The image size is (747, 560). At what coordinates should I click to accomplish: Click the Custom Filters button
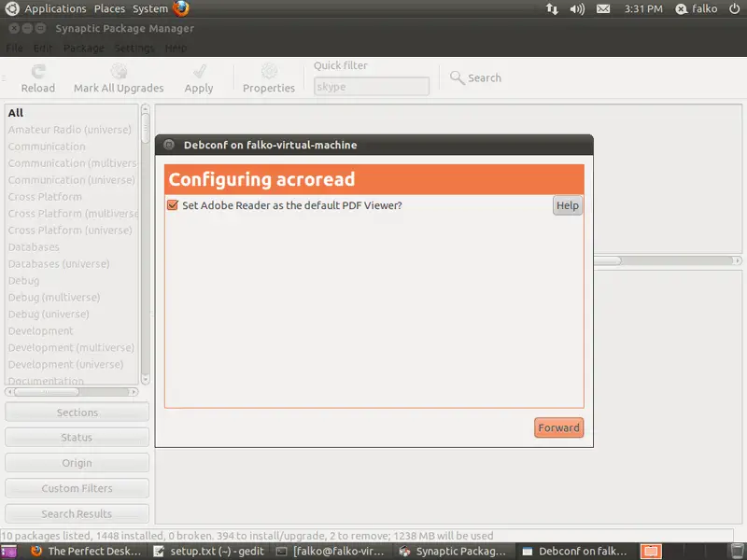click(77, 488)
